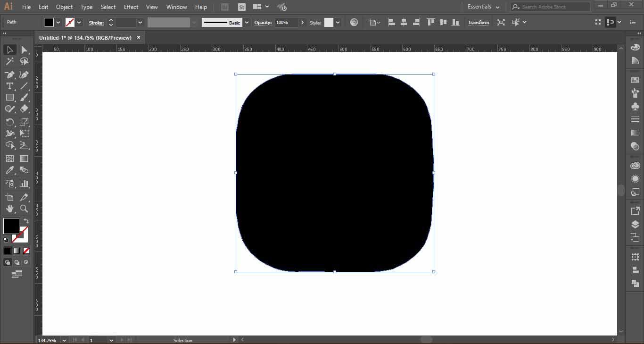Screen dimensions: 644x344
Task: Pick the Paintbrush tool
Action: (24, 97)
